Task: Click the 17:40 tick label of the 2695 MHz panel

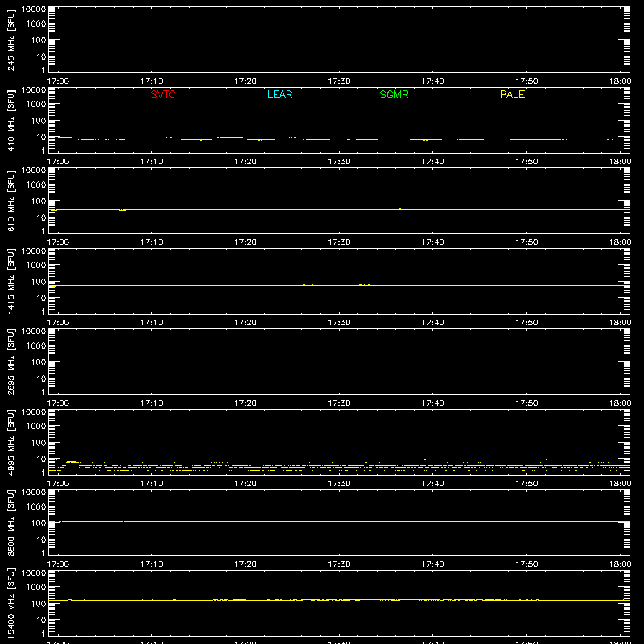Action: [x=433, y=403]
